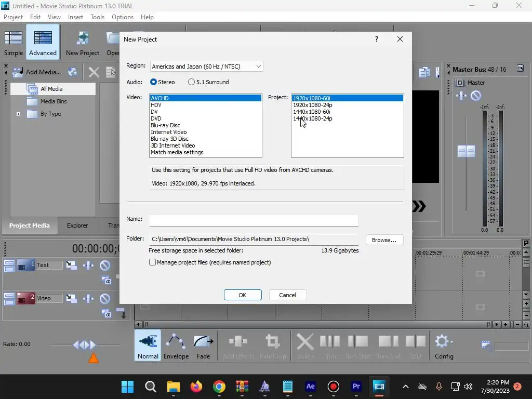Screen dimensions: 532x399
Task: Open Firefox from taskbar
Action: click(196, 387)
